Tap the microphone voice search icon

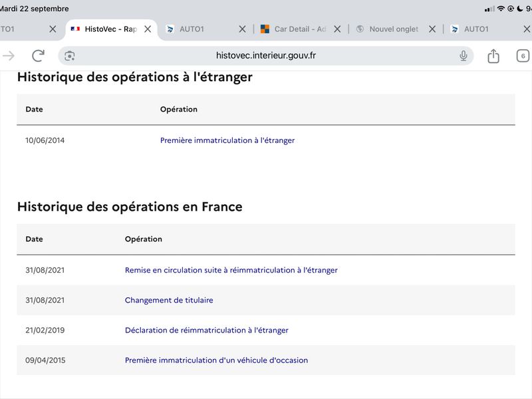coord(464,56)
